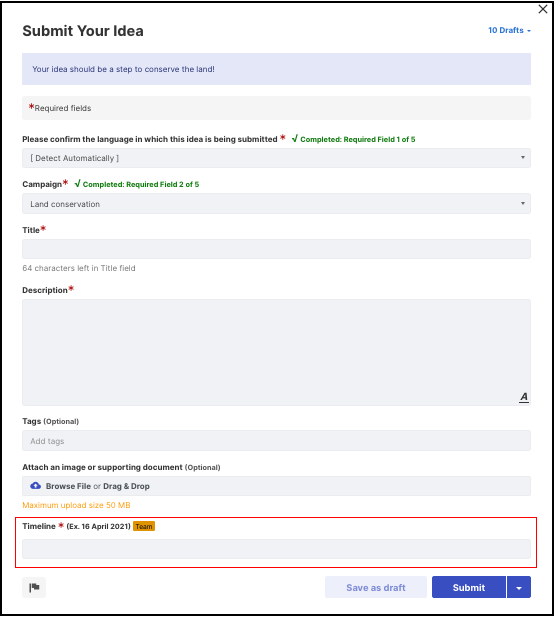The height and width of the screenshot is (617, 555).
Task: Close the Submit Your Idea dialog
Action: click(x=543, y=9)
